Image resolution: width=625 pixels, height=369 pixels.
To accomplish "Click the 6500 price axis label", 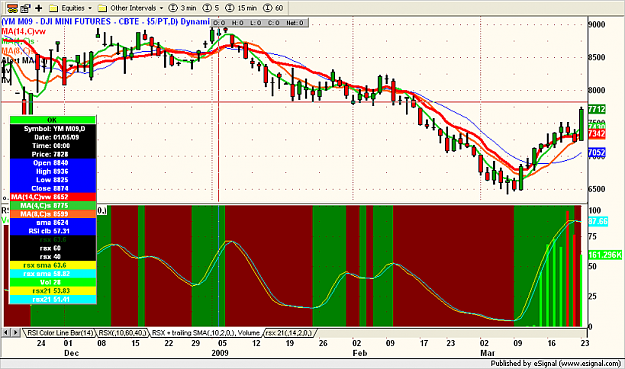I will [597, 189].
